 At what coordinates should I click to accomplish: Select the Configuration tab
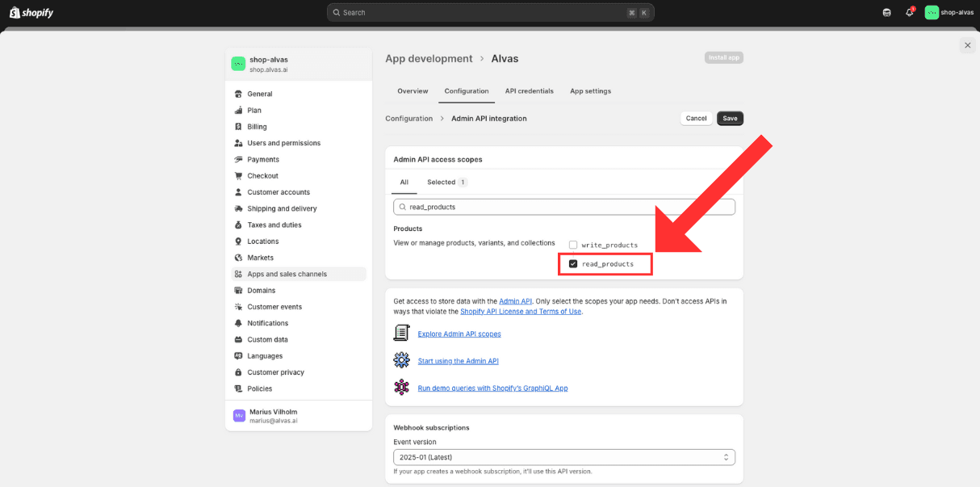[x=467, y=90]
